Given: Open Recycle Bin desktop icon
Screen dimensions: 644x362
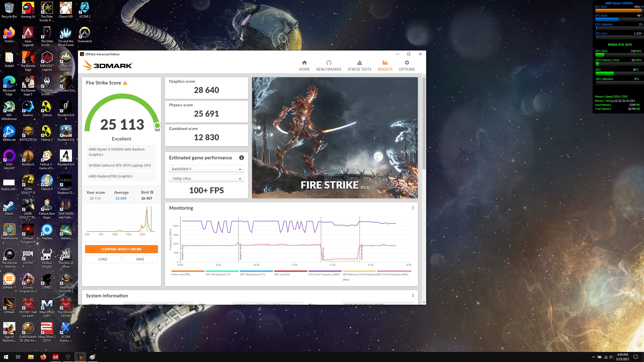Looking at the screenshot, I should (x=9, y=10).
